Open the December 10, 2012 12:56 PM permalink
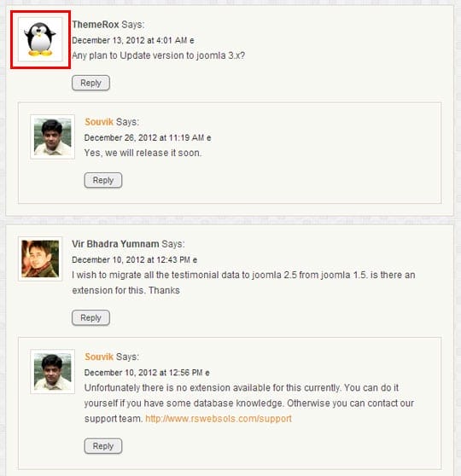Screen dimensions: 461x476 click(143, 373)
